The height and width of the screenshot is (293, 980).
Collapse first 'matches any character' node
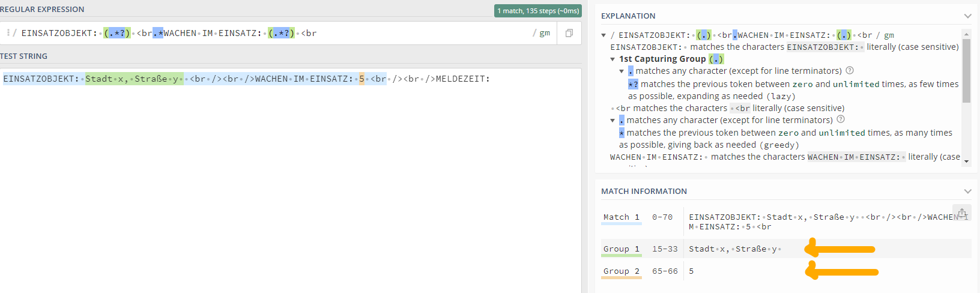pos(622,71)
